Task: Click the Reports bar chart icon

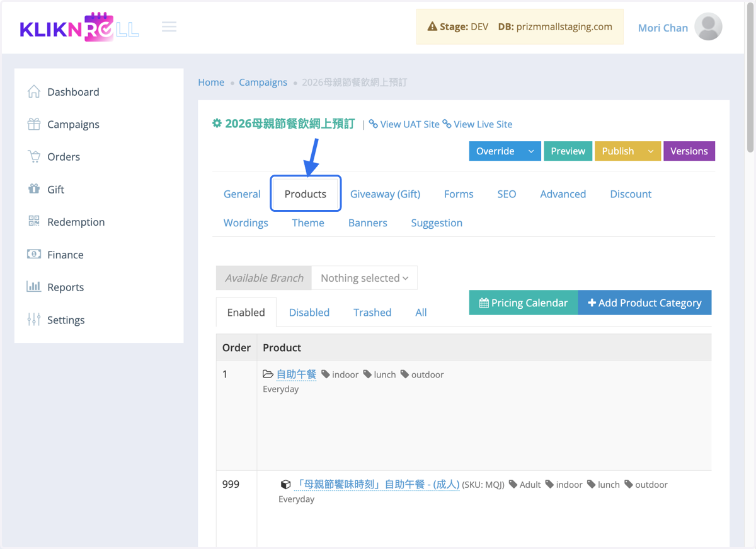Action: pos(34,287)
